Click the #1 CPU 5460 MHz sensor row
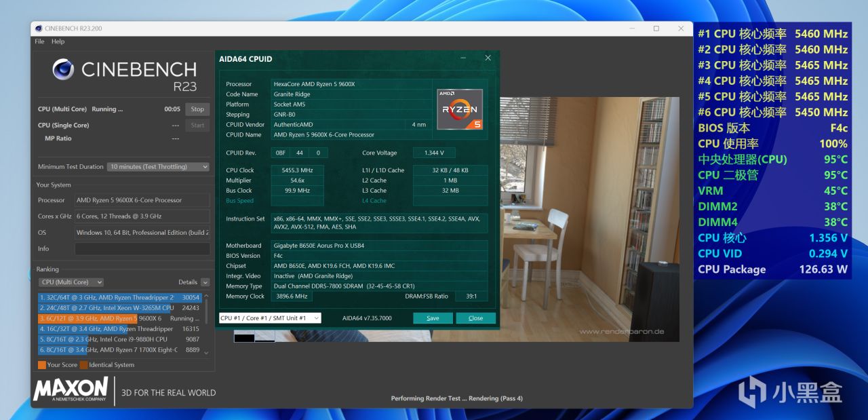The image size is (868, 420). pos(773,34)
